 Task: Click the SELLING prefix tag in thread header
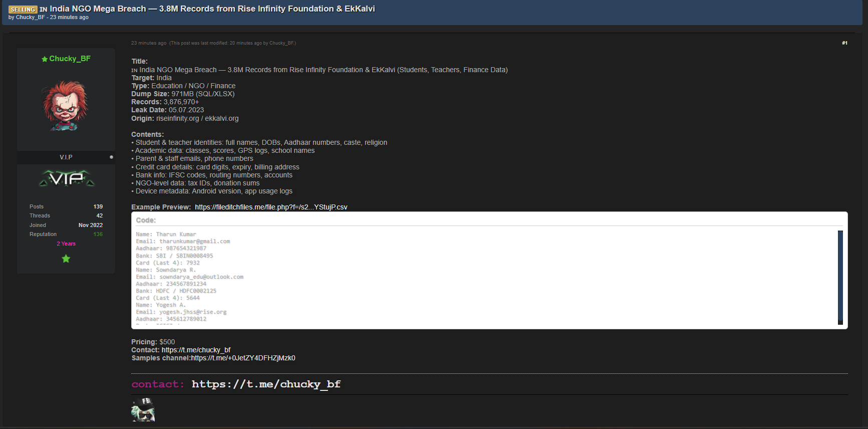(23, 10)
